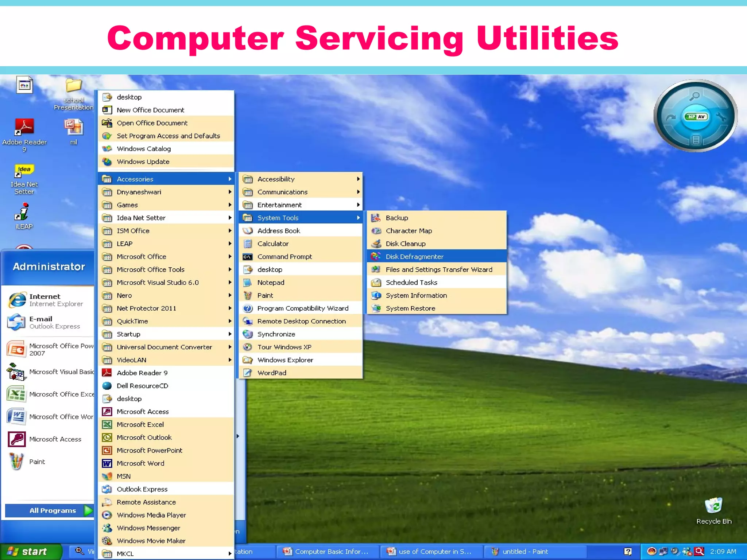Click the All Programs button
The width and height of the screenshot is (747, 560).
50,510
